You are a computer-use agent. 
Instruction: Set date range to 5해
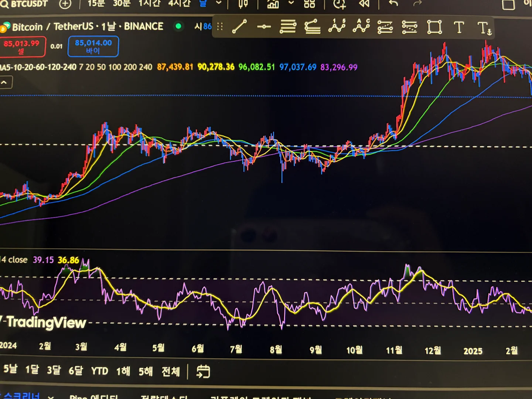[x=146, y=371]
